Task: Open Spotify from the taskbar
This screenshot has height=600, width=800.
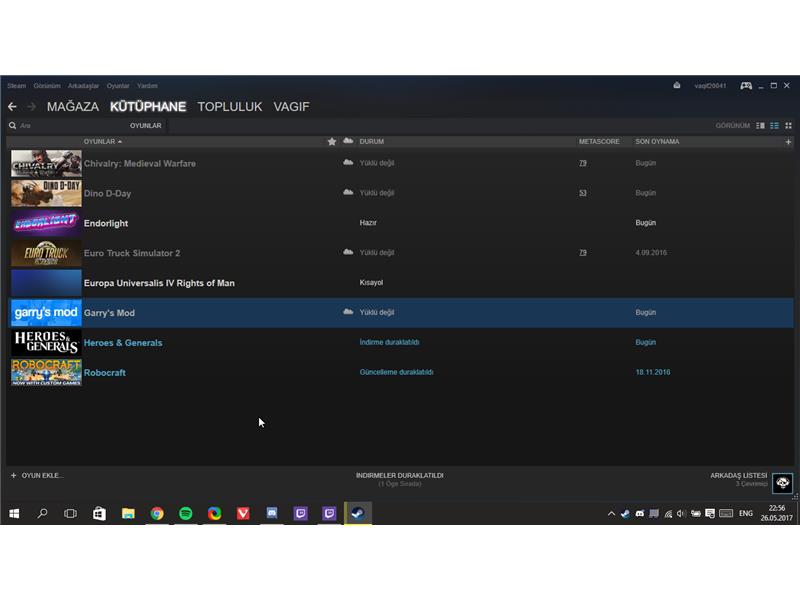Action: 186,513
